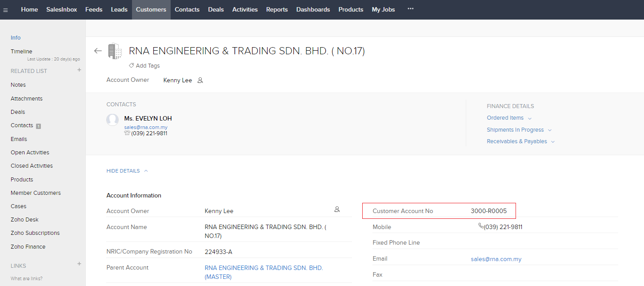
Task: Open the Deals tab in navbar
Action: (x=216, y=9)
